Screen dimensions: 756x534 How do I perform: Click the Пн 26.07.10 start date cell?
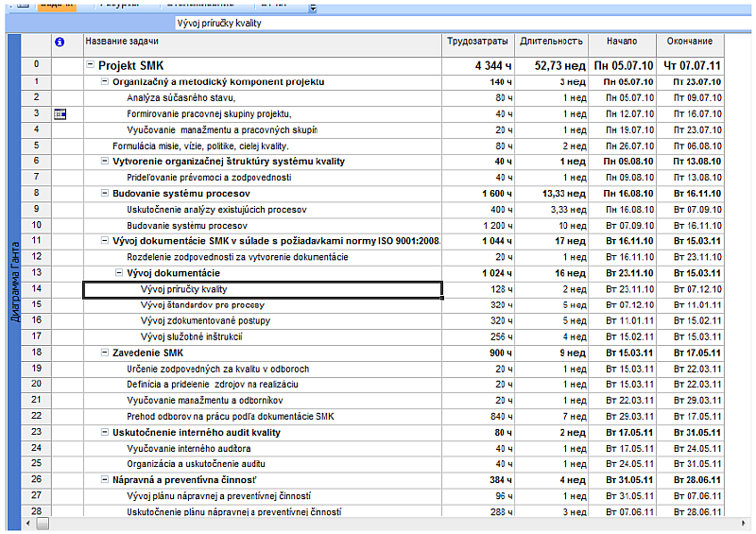click(622, 146)
